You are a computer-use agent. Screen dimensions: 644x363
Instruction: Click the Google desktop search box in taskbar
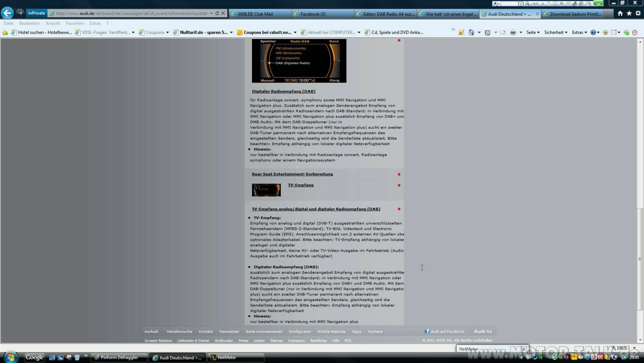point(35,357)
